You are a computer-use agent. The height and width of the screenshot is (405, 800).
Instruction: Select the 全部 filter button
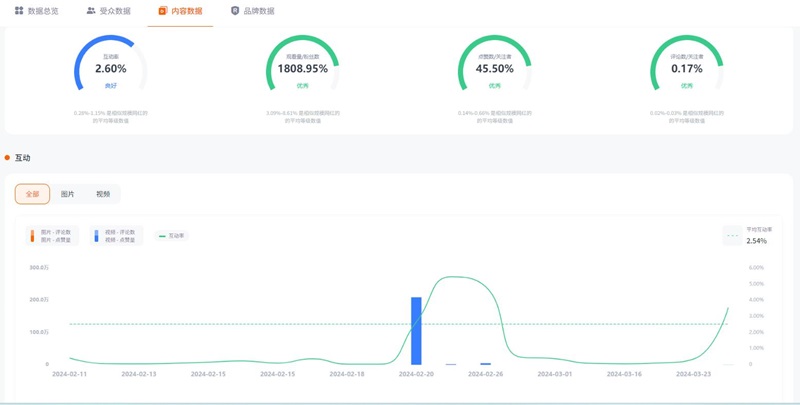click(x=32, y=194)
